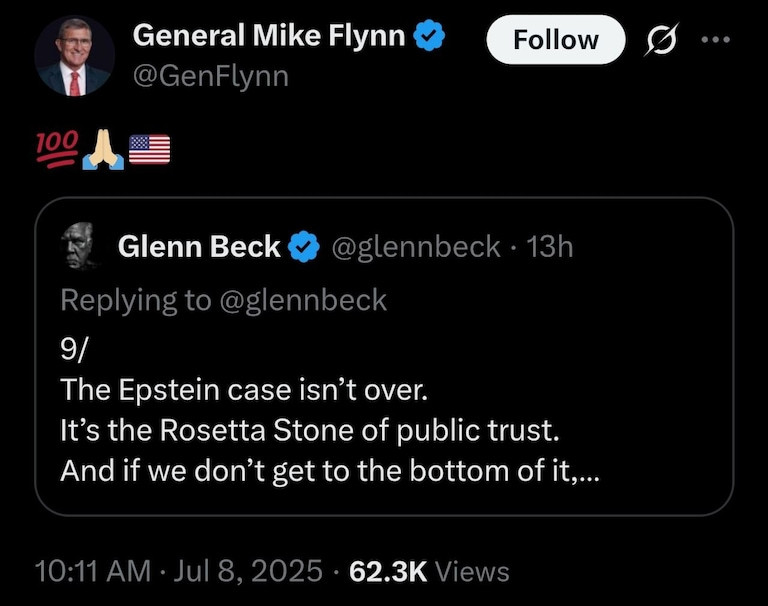Viewport: 768px width, 606px height.
Task: Open the three-dot more options menu
Action: tap(718, 41)
